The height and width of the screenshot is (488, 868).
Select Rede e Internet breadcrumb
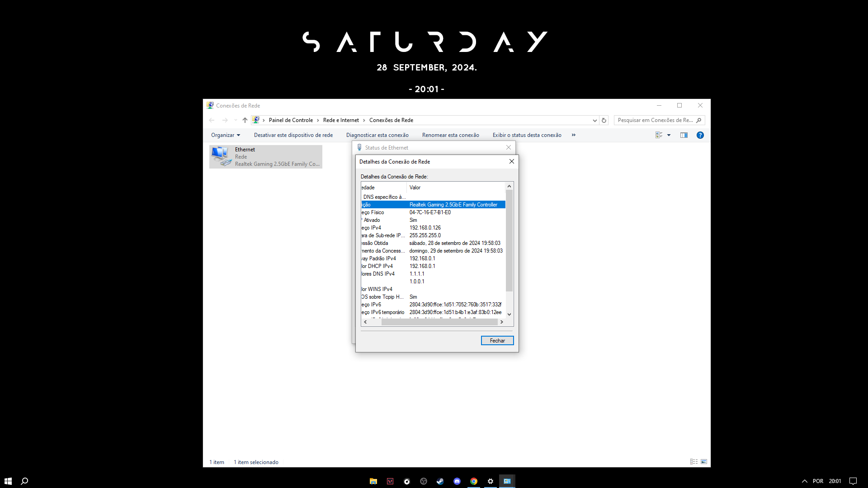click(341, 120)
